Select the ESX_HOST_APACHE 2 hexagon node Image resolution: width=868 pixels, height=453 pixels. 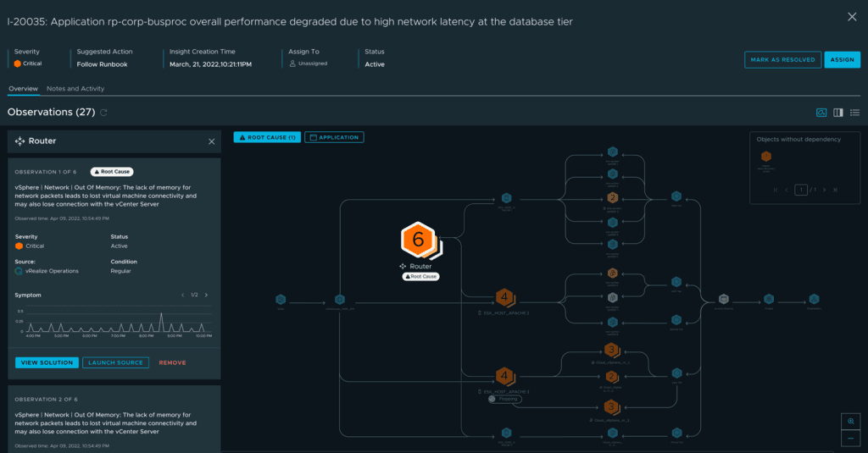(505, 297)
